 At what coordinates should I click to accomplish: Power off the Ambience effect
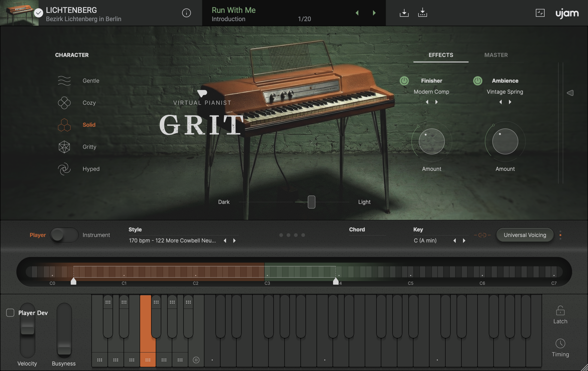tap(478, 81)
